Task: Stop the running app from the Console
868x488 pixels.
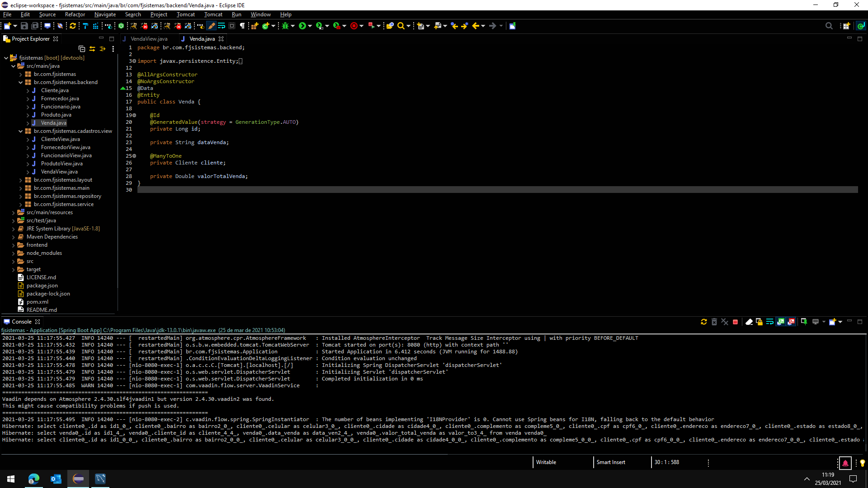Action: 736,322
